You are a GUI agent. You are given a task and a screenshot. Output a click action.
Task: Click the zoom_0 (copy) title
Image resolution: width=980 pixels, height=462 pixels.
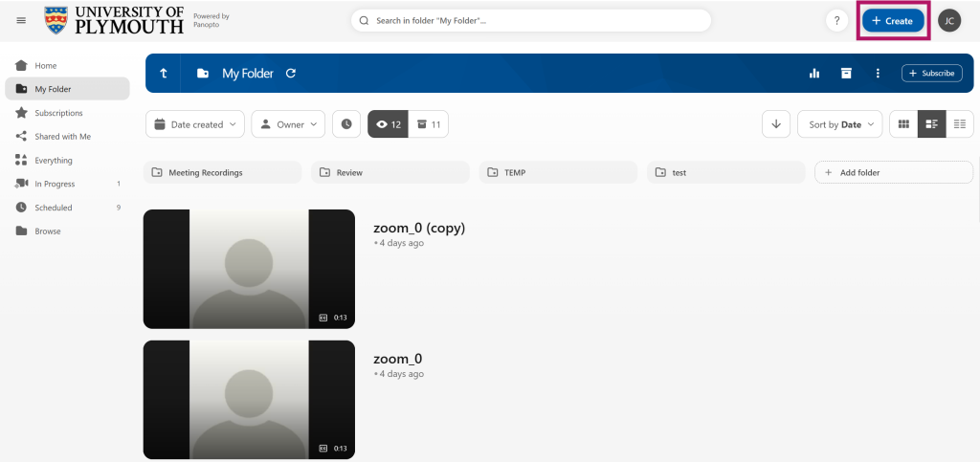tap(419, 229)
